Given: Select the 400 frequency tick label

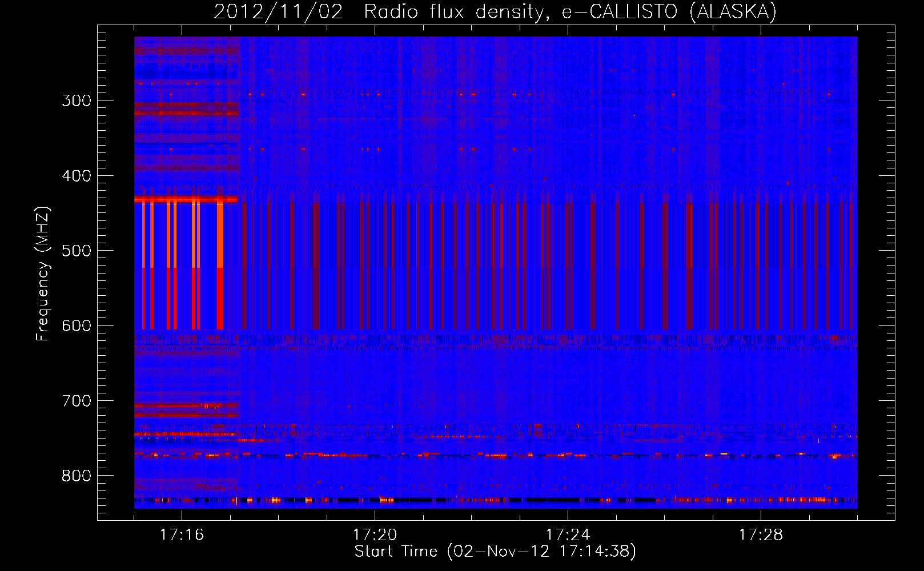Looking at the screenshot, I should coord(77,176).
